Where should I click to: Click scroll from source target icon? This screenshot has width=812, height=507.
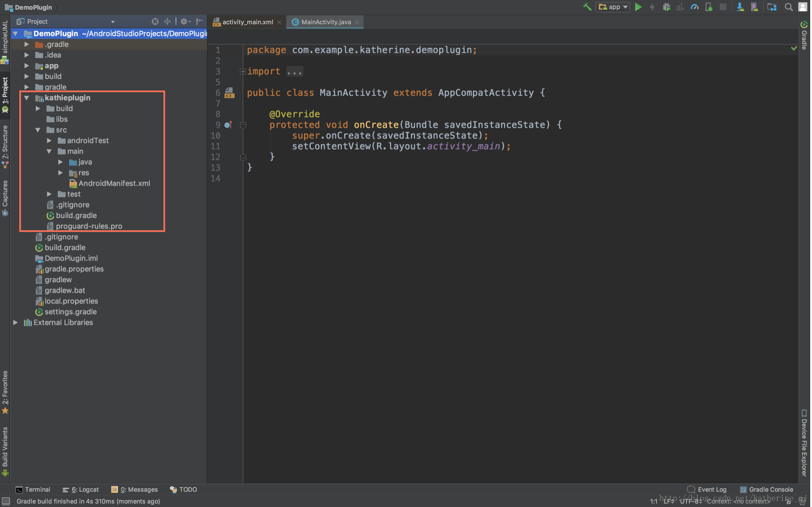pyautogui.click(x=155, y=21)
